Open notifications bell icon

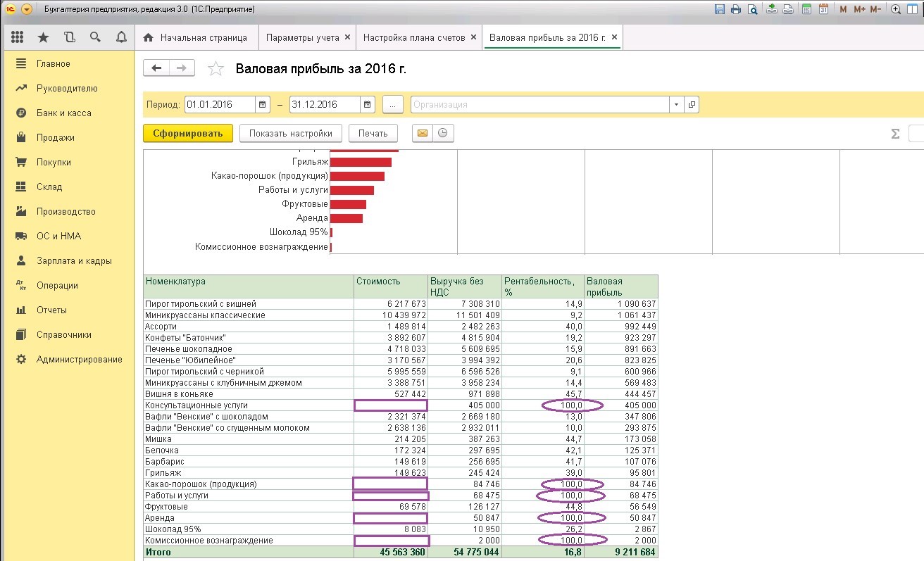pyautogui.click(x=121, y=37)
